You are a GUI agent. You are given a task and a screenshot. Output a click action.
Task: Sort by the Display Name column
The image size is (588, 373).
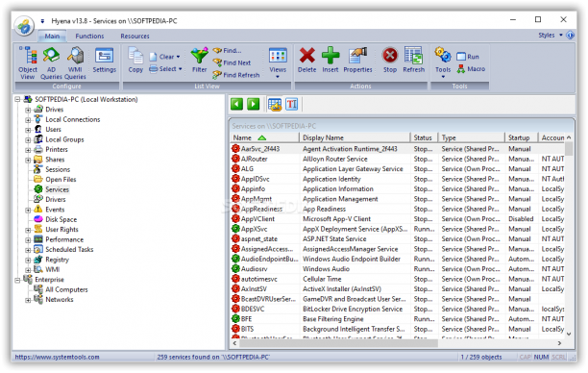pyautogui.click(x=355, y=137)
